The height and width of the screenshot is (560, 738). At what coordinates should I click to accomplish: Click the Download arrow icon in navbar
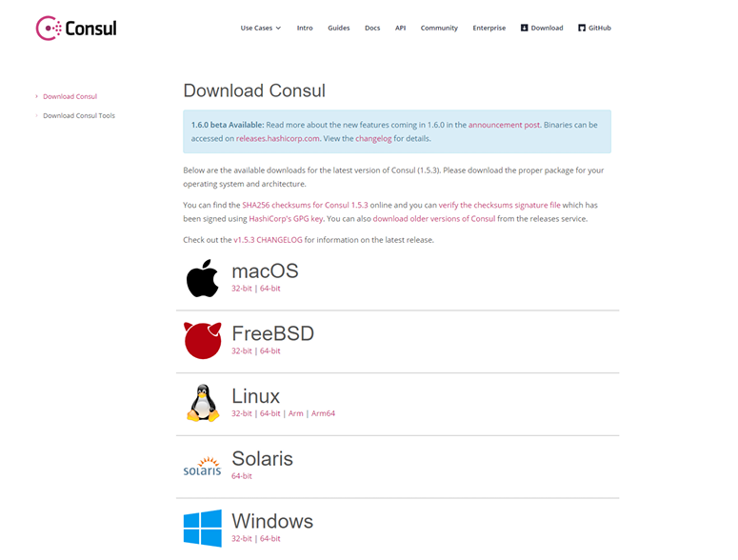(x=524, y=28)
